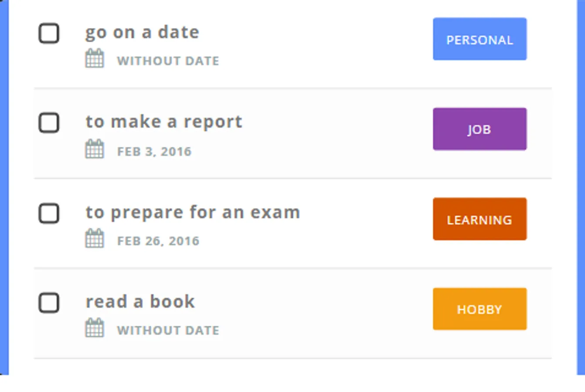Image resolution: width=585 pixels, height=392 pixels.
Task: Click the 'FEB 3, 2016' due date
Action: tap(154, 152)
